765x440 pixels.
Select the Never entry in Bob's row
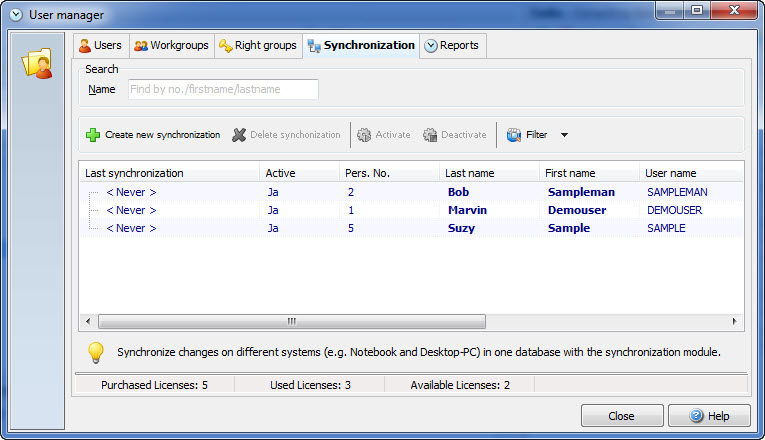pos(131,192)
